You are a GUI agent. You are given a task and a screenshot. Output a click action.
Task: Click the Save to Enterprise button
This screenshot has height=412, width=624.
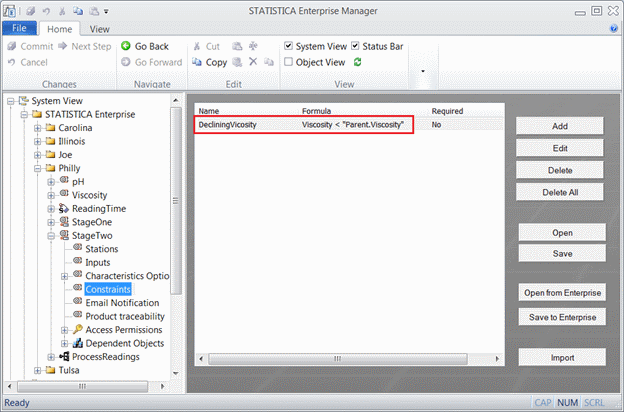tap(562, 317)
